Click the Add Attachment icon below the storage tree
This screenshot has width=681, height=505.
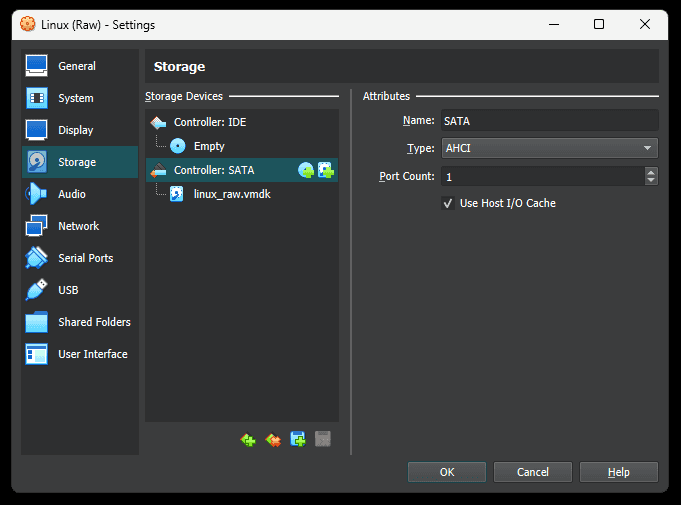click(x=298, y=439)
